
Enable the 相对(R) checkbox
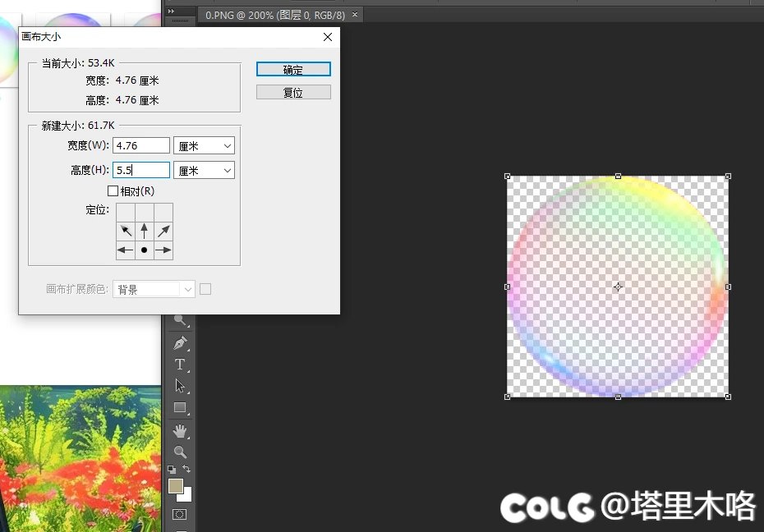(113, 191)
